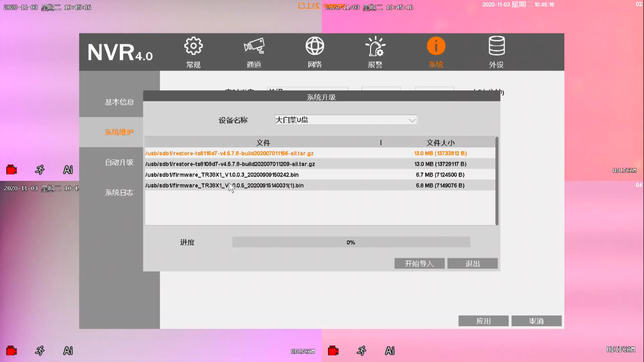
Task: Click the red recording icon in channel 04 view
Action: click(x=333, y=350)
